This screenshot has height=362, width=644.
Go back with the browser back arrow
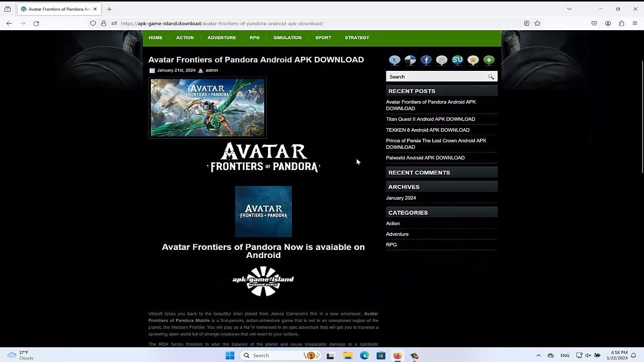point(9,23)
